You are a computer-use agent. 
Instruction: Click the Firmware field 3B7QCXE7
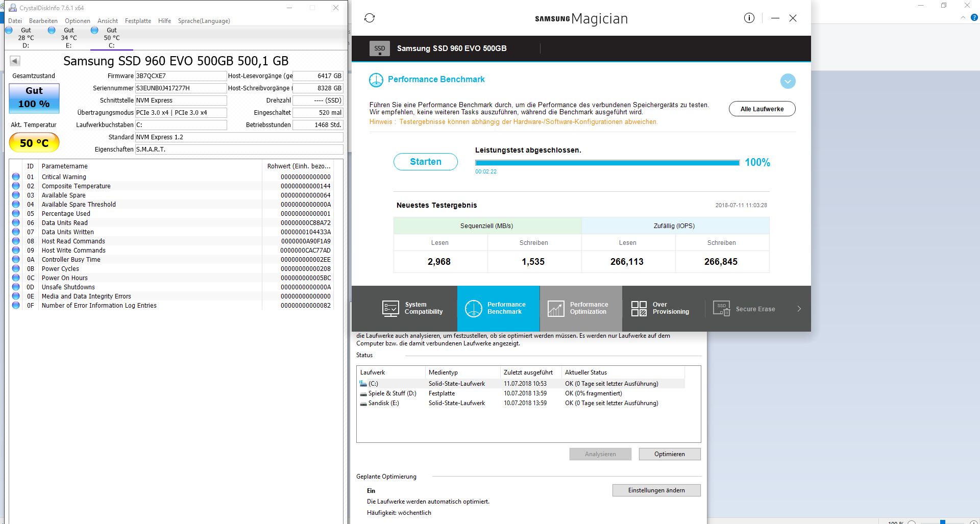tap(181, 76)
